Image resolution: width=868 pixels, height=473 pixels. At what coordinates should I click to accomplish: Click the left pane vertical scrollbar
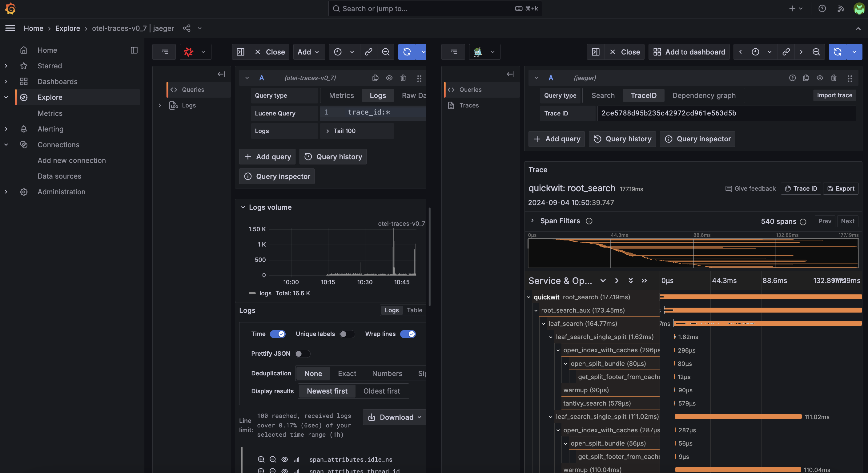(x=429, y=257)
